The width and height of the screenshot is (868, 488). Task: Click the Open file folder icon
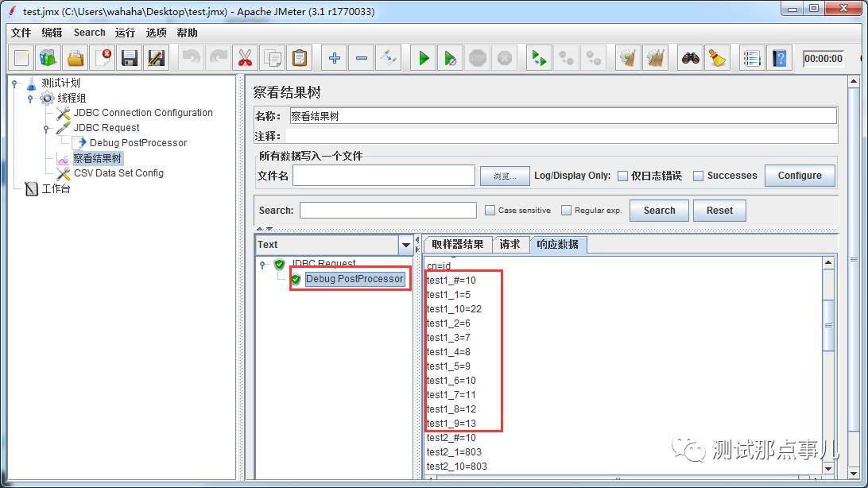coord(76,58)
